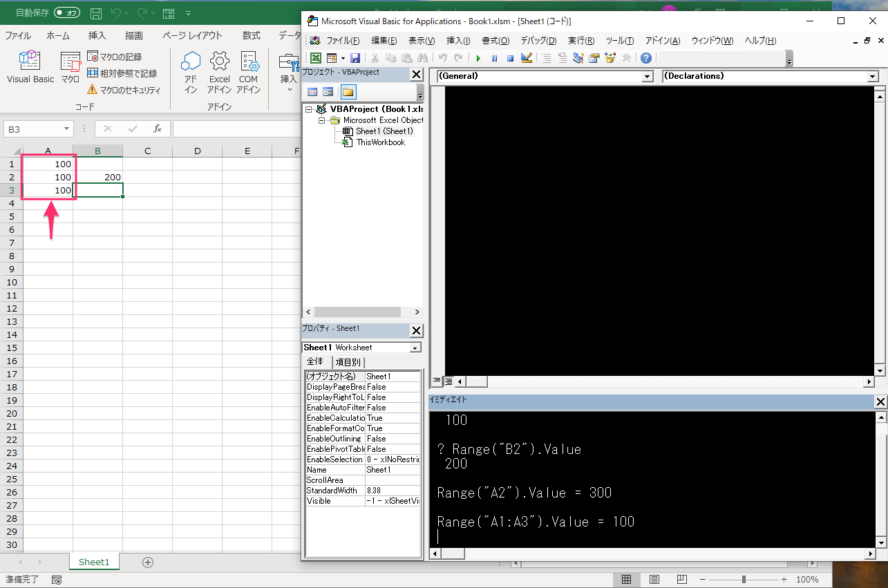This screenshot has height=588, width=888.
Task: Click the zoom slider in status bar
Action: coord(744,580)
